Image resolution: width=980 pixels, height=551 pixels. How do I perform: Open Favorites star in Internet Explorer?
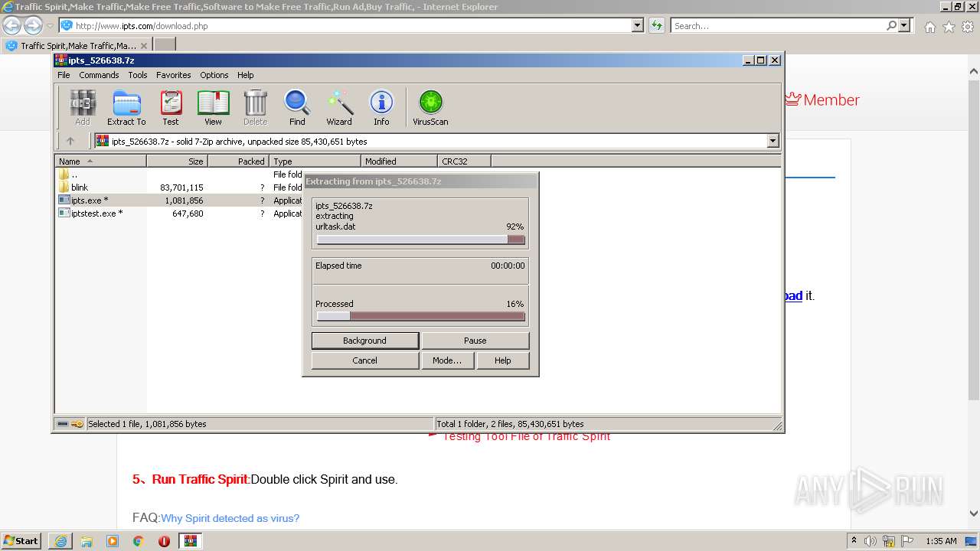click(949, 27)
